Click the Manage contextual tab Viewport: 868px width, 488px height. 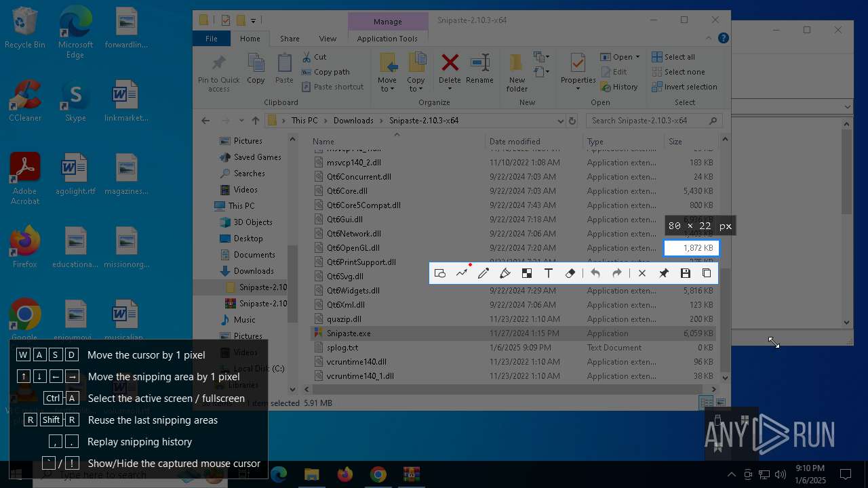388,22
